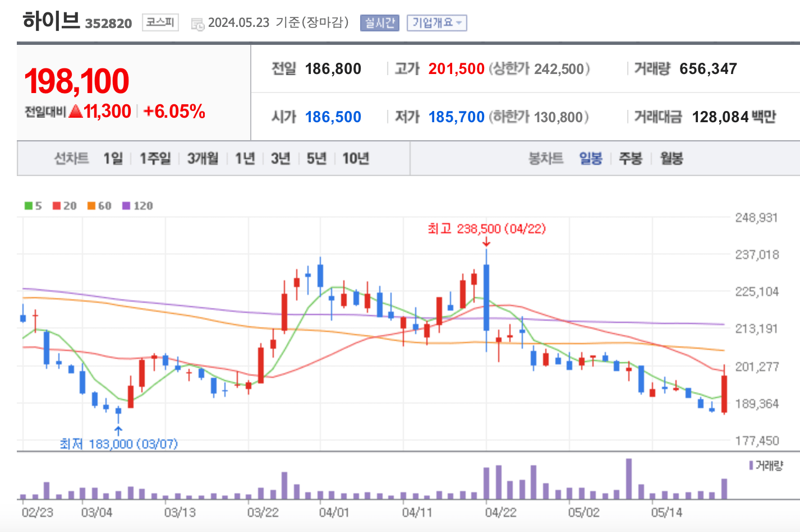Click the 거래량 volume legend label on chart
The height and width of the screenshot is (532, 800).
point(766,465)
